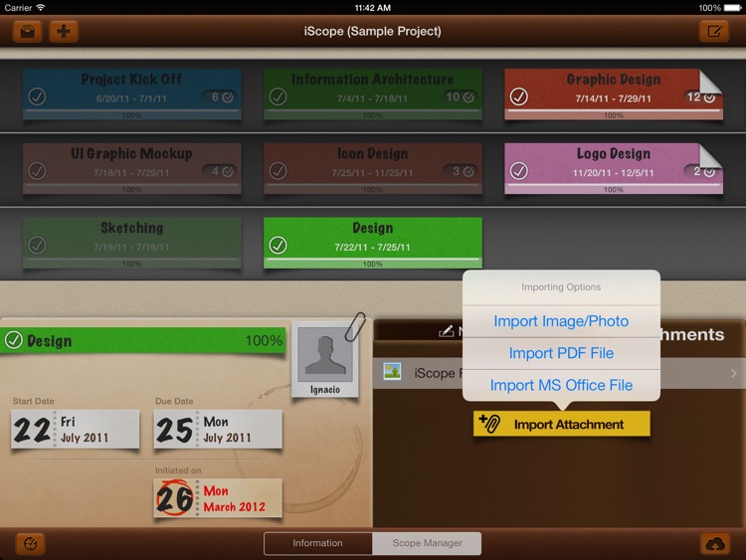
Task: Click the green Design 100% header bar
Action: point(142,340)
